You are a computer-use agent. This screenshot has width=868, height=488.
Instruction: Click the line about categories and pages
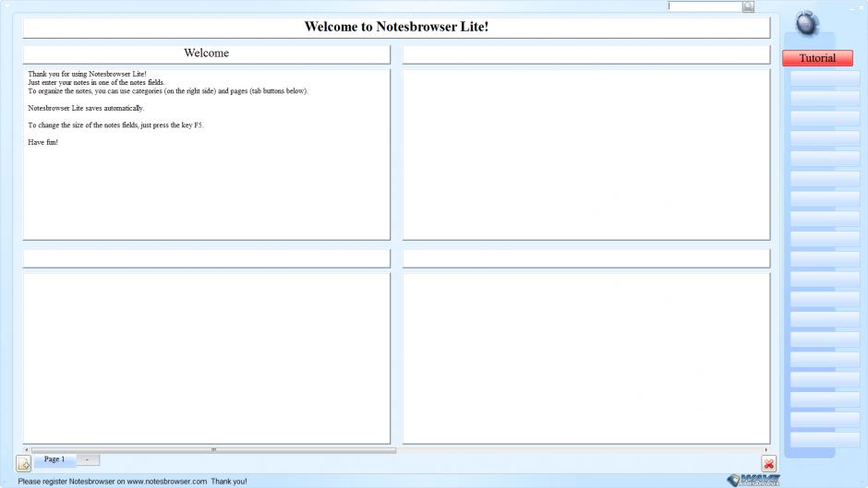pos(168,90)
